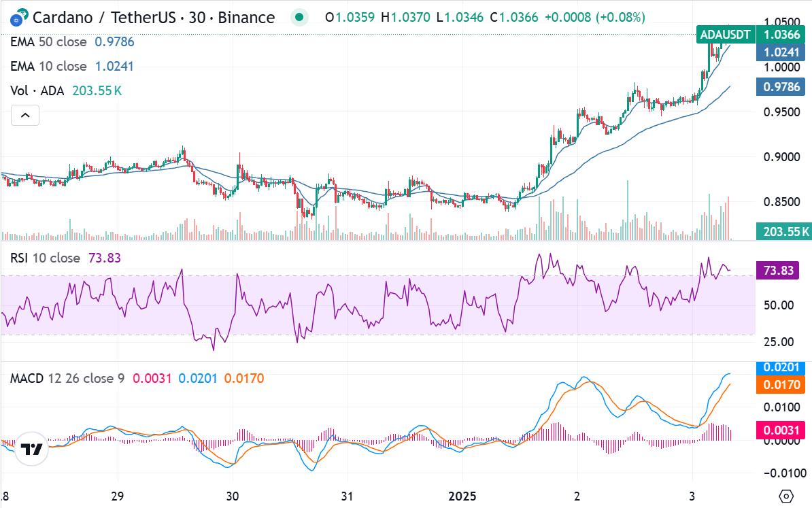812x508 pixels.
Task: Select the EMA 10 close indicator label
Action: point(49,66)
